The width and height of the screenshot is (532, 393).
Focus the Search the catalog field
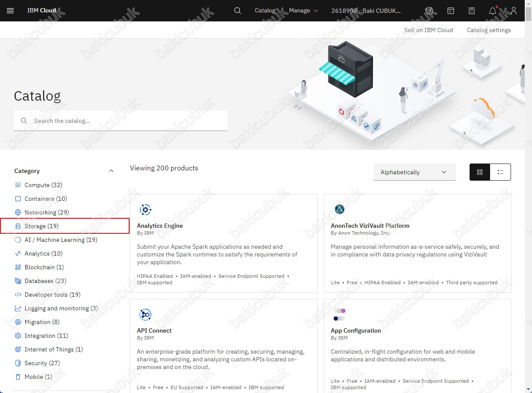(121, 121)
